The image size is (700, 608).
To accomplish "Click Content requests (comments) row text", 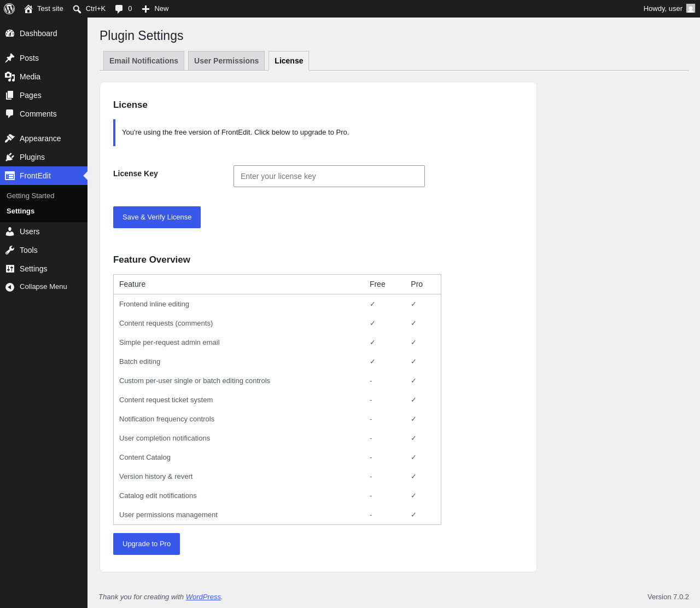I will 166,323.
